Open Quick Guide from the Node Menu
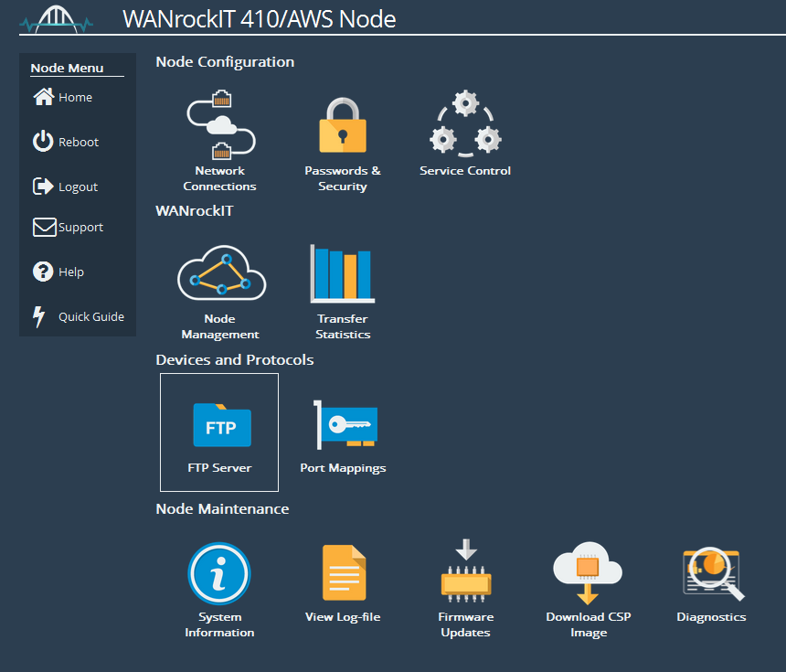The image size is (786, 672). coord(91,317)
